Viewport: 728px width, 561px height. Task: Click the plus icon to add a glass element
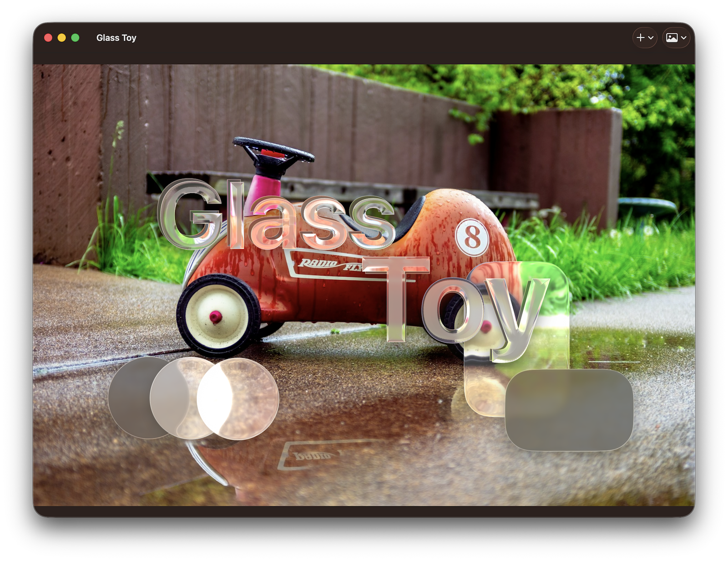[641, 38]
